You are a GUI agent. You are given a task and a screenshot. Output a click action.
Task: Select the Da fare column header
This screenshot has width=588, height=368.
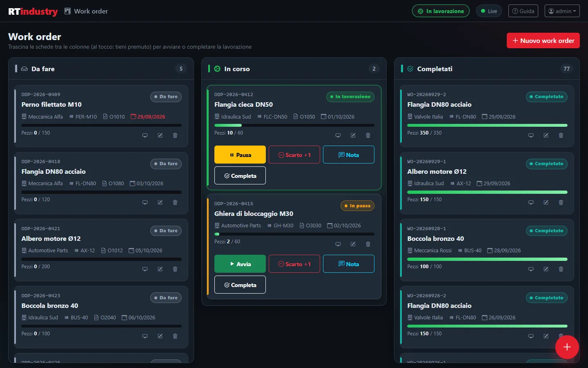(x=101, y=69)
